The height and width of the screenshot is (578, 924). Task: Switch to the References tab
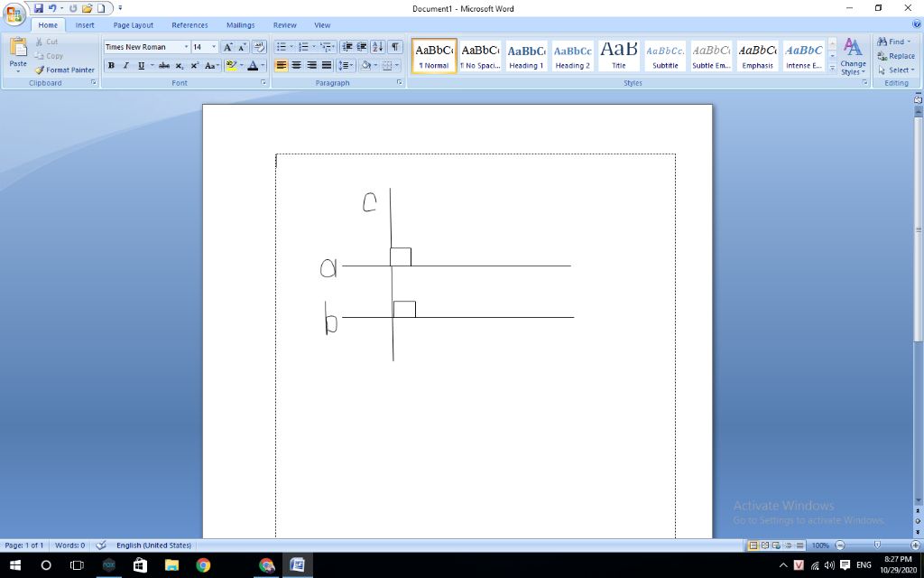pyautogui.click(x=189, y=25)
